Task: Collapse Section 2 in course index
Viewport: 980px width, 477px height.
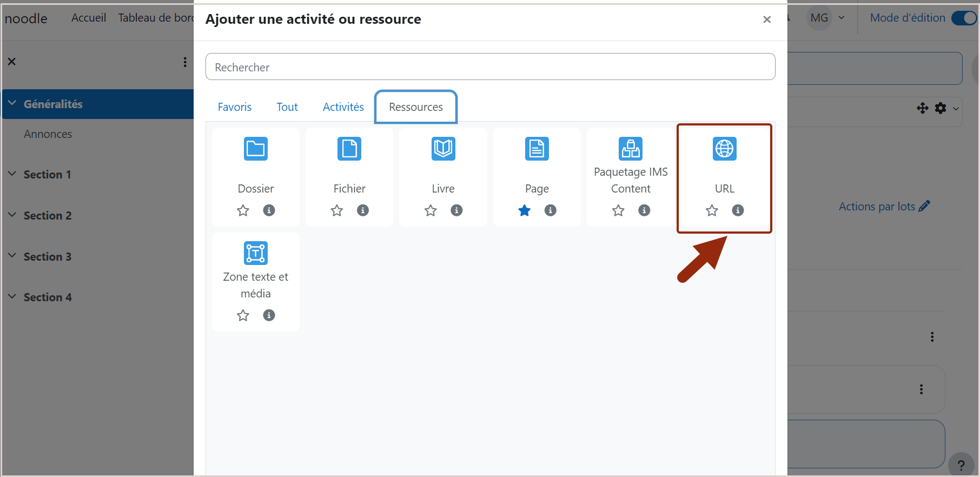Action: (12, 215)
